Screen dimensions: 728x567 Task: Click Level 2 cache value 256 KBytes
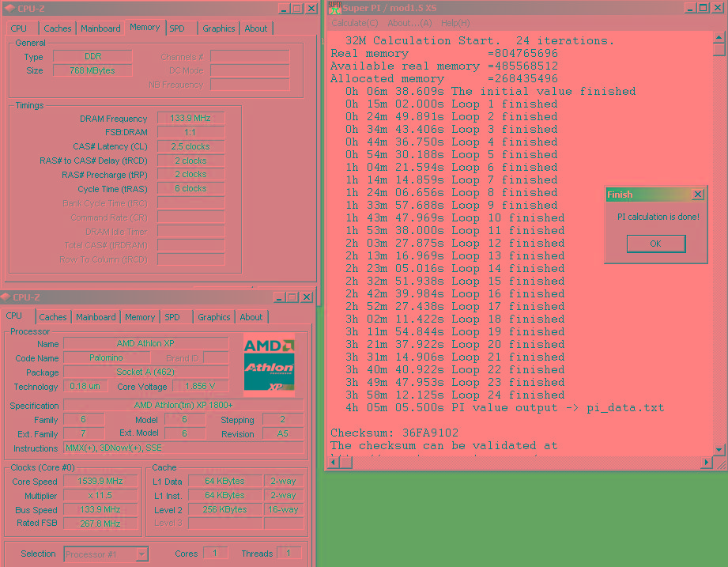tap(224, 509)
